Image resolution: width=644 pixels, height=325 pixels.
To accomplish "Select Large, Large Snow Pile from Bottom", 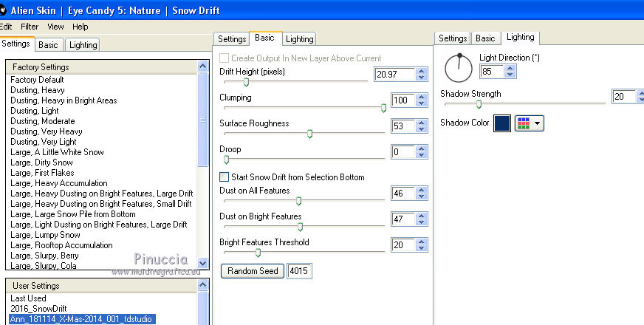I will pyautogui.click(x=73, y=214).
